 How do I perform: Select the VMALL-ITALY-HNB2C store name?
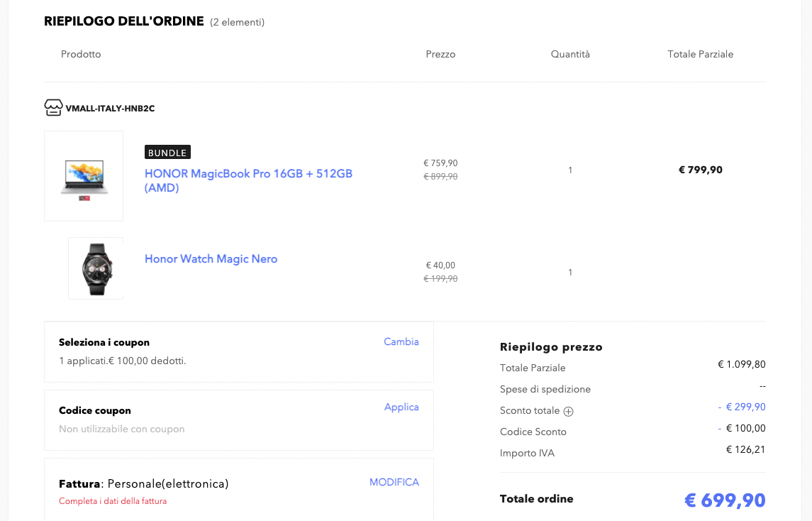(111, 109)
